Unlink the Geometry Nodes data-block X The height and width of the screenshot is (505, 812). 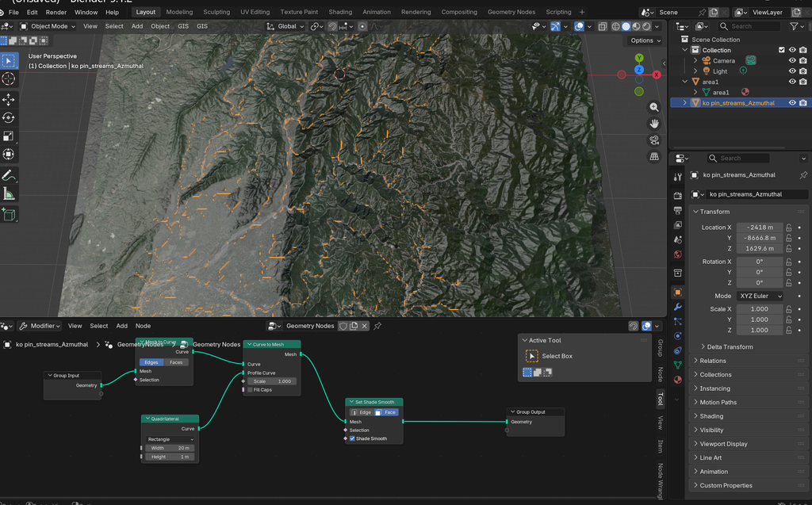(x=365, y=326)
